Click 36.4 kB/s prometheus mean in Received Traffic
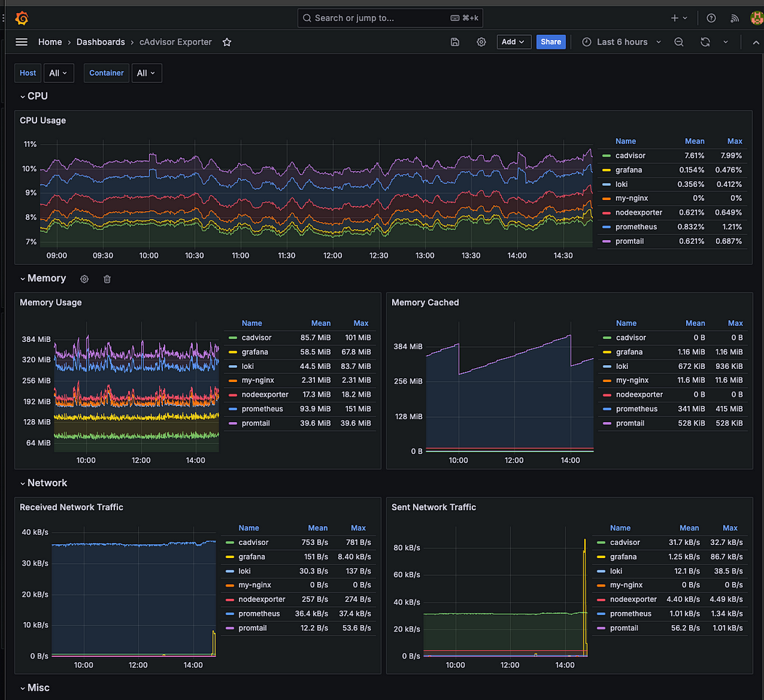 coord(311,614)
